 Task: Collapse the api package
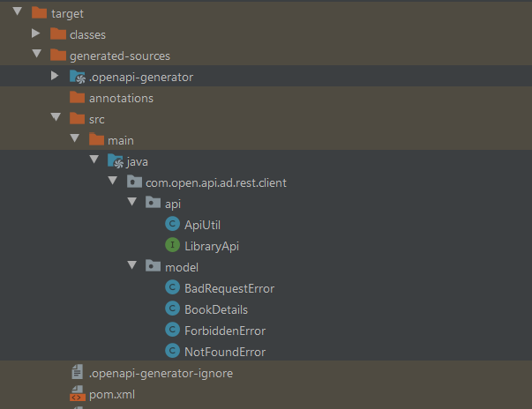(x=132, y=202)
